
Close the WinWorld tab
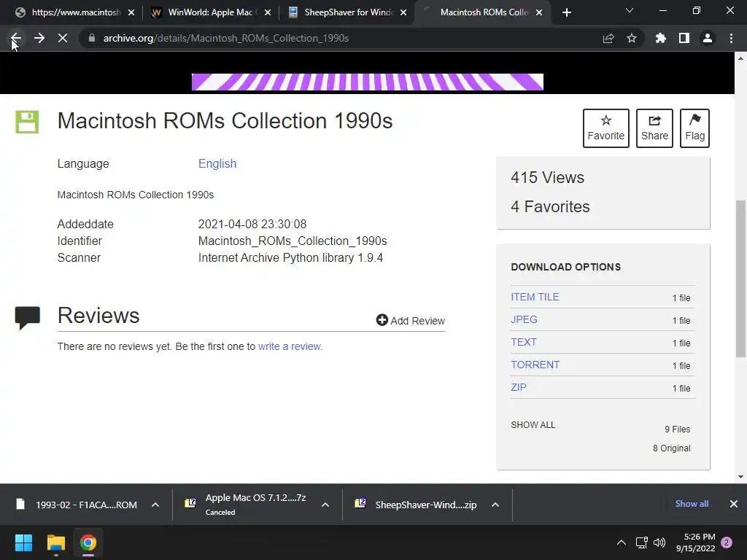point(268,12)
